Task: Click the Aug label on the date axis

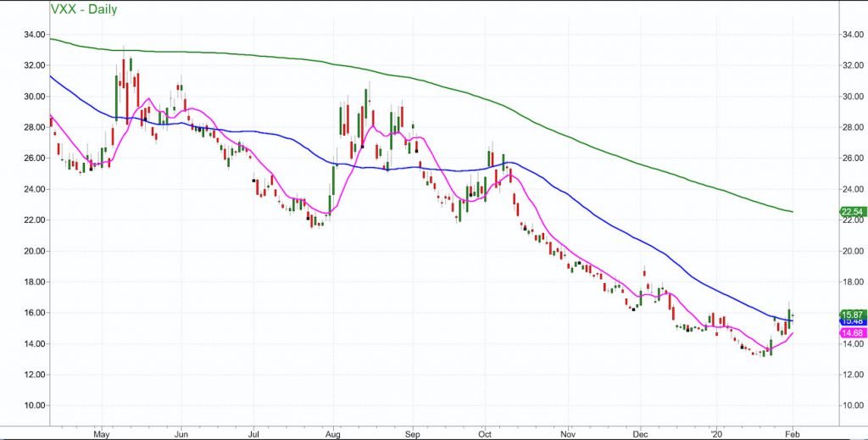Action: click(333, 433)
